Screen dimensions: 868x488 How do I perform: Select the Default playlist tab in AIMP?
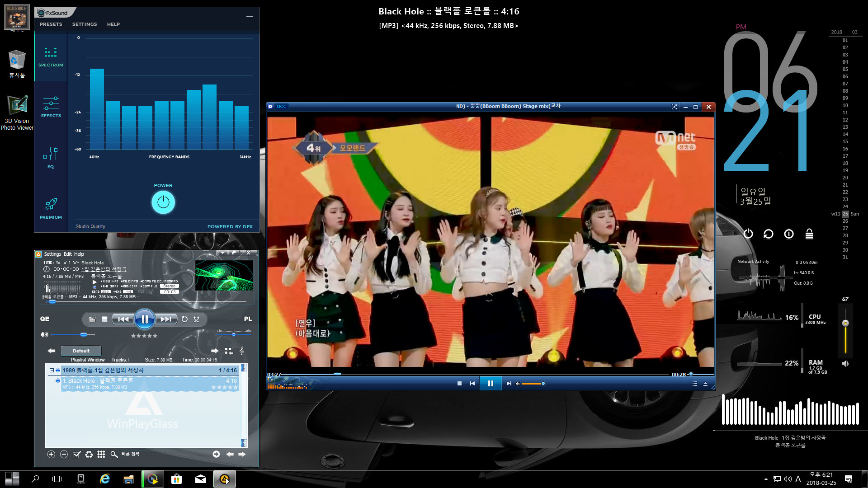coord(81,351)
